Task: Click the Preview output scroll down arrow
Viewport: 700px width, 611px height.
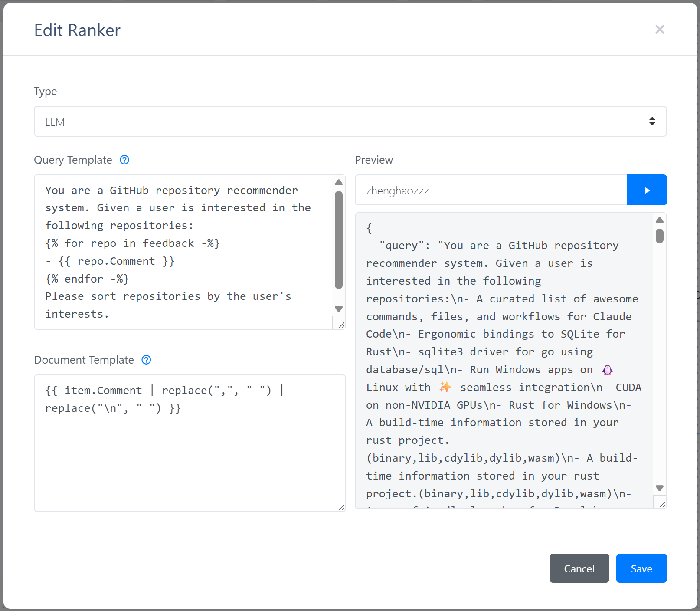Action: coord(660,488)
